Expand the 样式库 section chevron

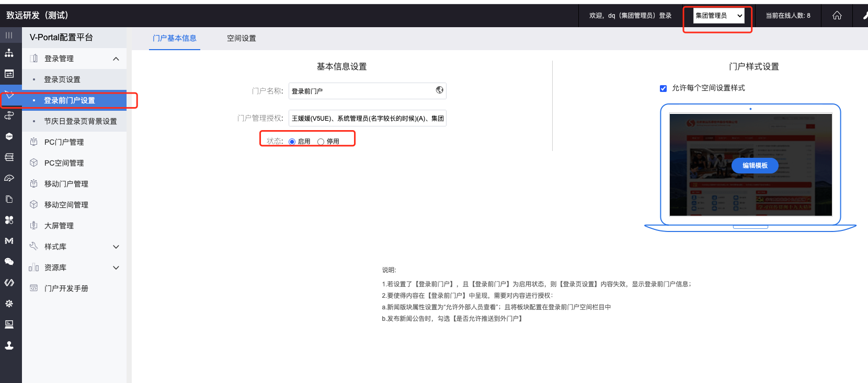(x=116, y=247)
